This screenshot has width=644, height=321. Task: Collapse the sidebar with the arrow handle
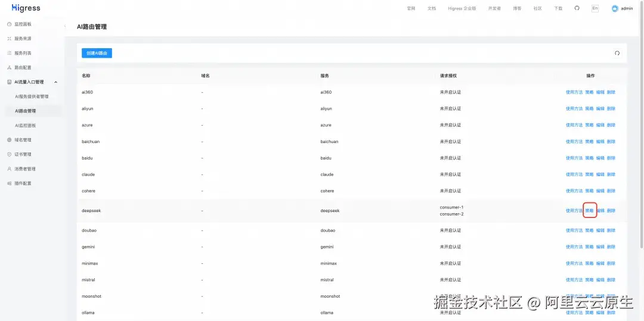point(65,26)
